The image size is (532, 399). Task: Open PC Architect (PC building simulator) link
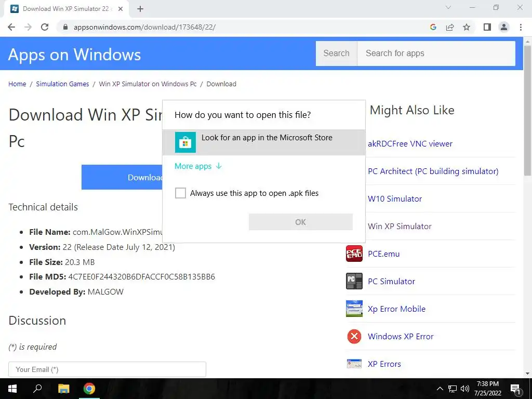[433, 171]
